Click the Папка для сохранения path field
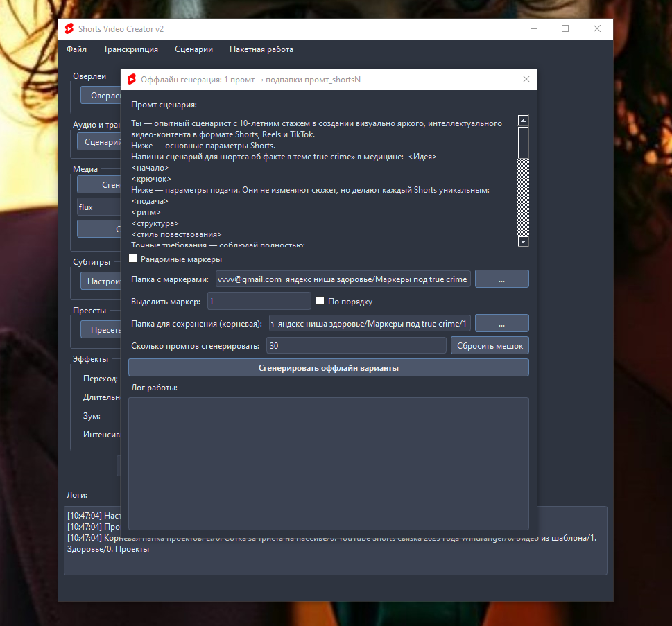The height and width of the screenshot is (626, 672). pyautogui.click(x=370, y=324)
